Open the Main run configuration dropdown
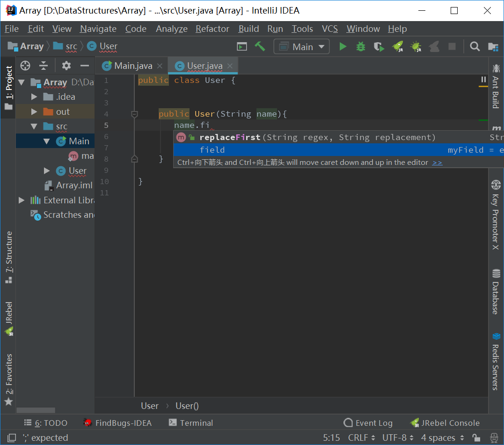 coord(302,46)
